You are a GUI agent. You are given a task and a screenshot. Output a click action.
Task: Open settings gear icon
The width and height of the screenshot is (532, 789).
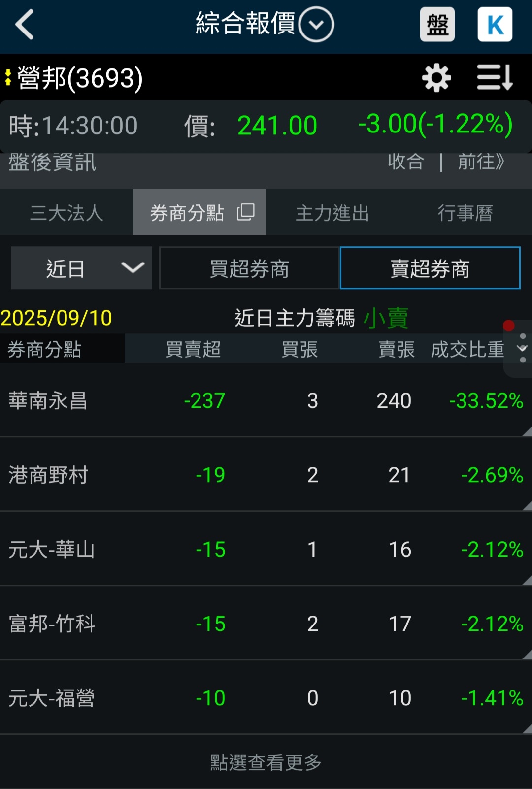click(436, 78)
